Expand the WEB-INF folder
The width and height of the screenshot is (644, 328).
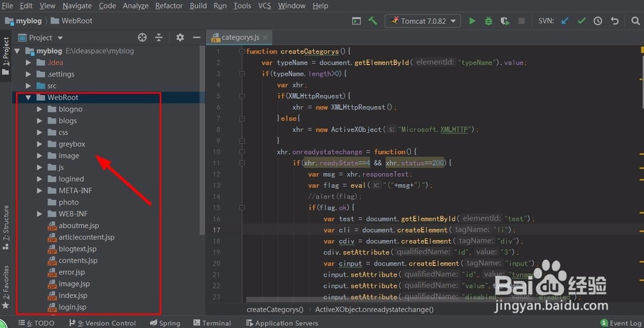(x=39, y=214)
